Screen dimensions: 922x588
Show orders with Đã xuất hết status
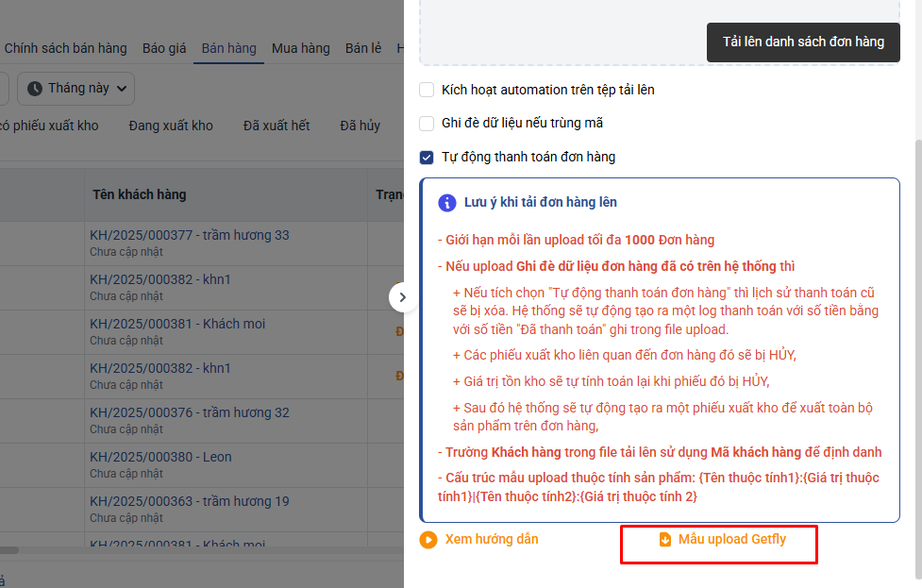[277, 126]
